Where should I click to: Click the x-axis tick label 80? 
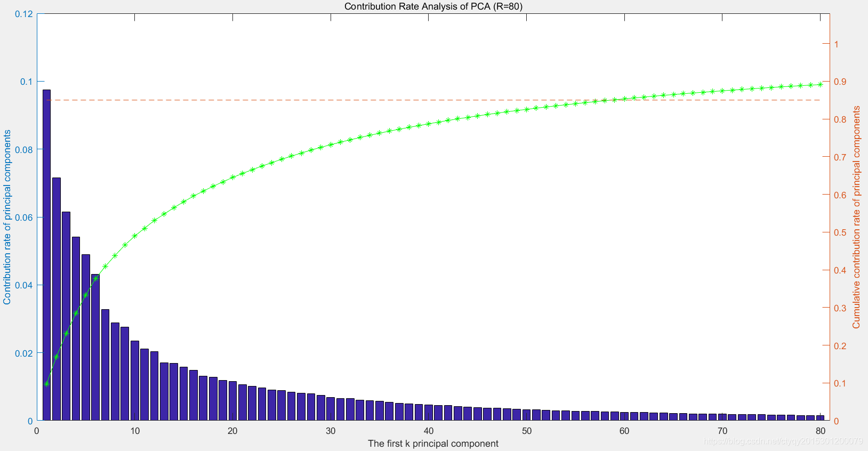(x=821, y=431)
